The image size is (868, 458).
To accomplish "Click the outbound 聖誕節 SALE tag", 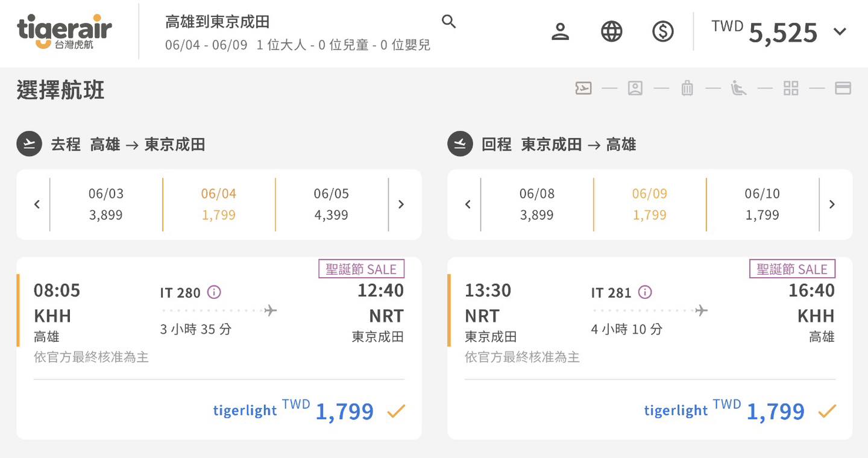I will (361, 269).
